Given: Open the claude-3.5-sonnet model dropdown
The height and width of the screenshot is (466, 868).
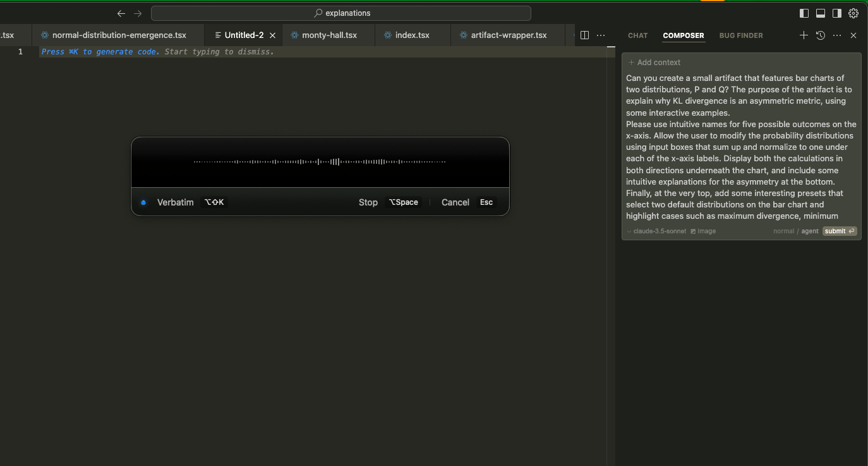Looking at the screenshot, I should pyautogui.click(x=656, y=231).
